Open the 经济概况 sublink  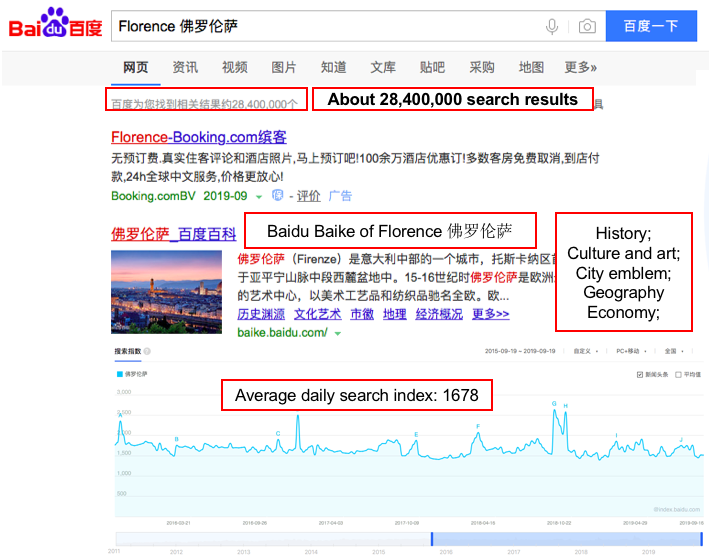[439, 314]
